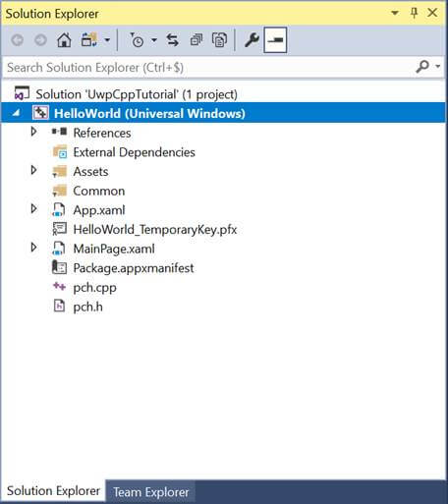Open the Solution Explorer window options menu
The height and width of the screenshot is (504, 448).
395,13
